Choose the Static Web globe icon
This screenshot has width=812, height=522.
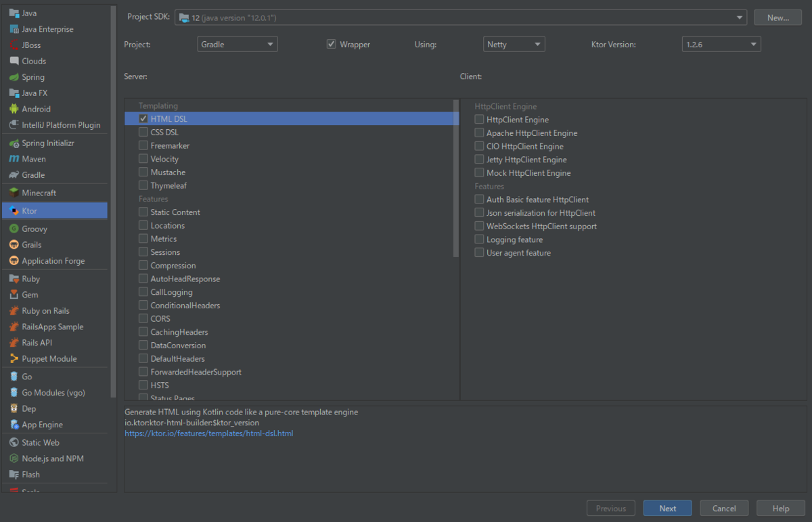[x=14, y=442]
